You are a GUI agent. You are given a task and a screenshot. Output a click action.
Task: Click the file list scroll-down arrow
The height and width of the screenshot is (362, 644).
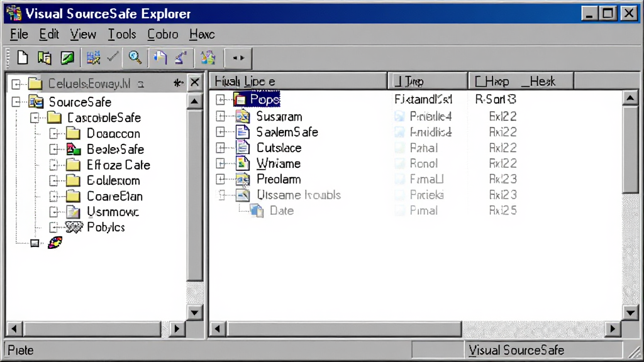point(630,313)
